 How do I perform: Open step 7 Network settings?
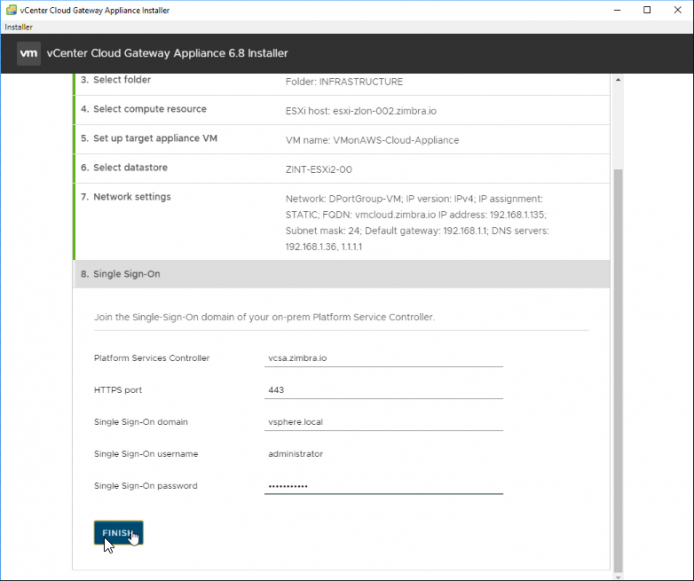pyautogui.click(x=341, y=222)
